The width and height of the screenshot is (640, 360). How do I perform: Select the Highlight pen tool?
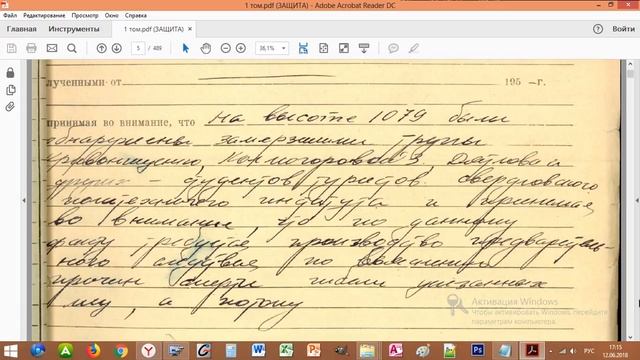pos(414,48)
